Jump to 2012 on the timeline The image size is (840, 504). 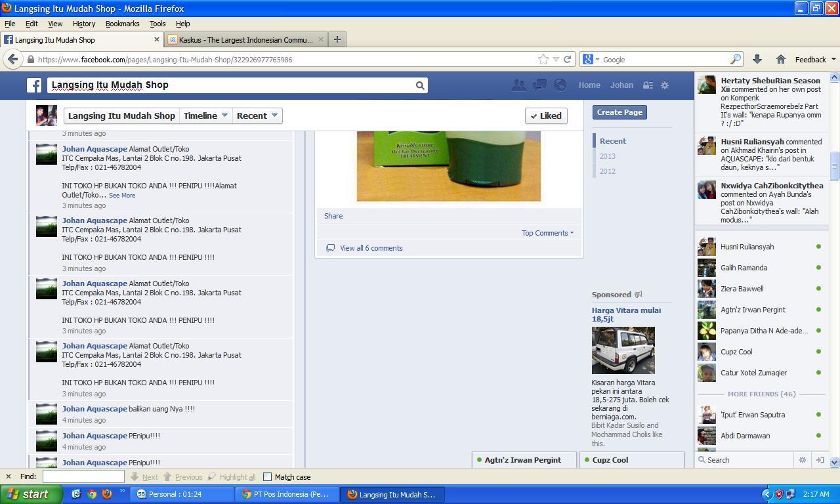[607, 171]
